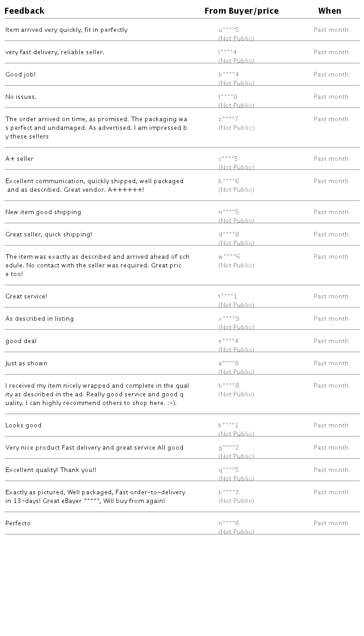Click the From Buyer/price column header
The image size is (364, 636).
click(241, 11)
